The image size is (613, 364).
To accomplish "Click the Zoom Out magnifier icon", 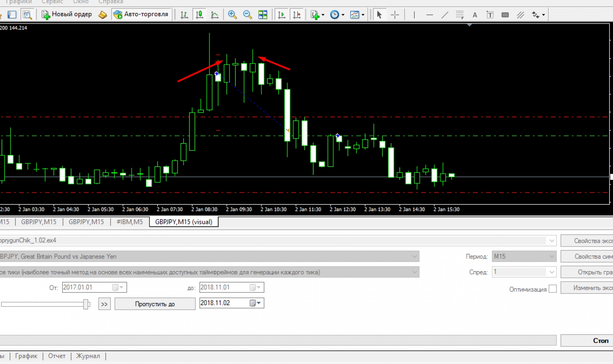I will 247,14.
